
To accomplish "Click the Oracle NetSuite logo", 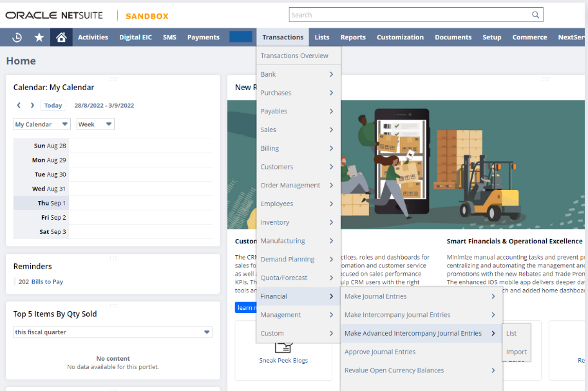I will point(57,15).
